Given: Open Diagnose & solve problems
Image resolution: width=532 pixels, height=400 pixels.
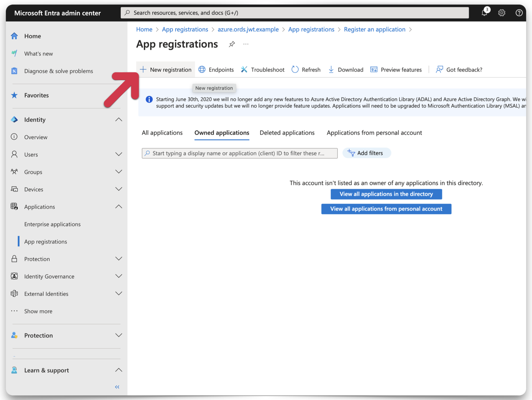Looking at the screenshot, I should [x=59, y=71].
